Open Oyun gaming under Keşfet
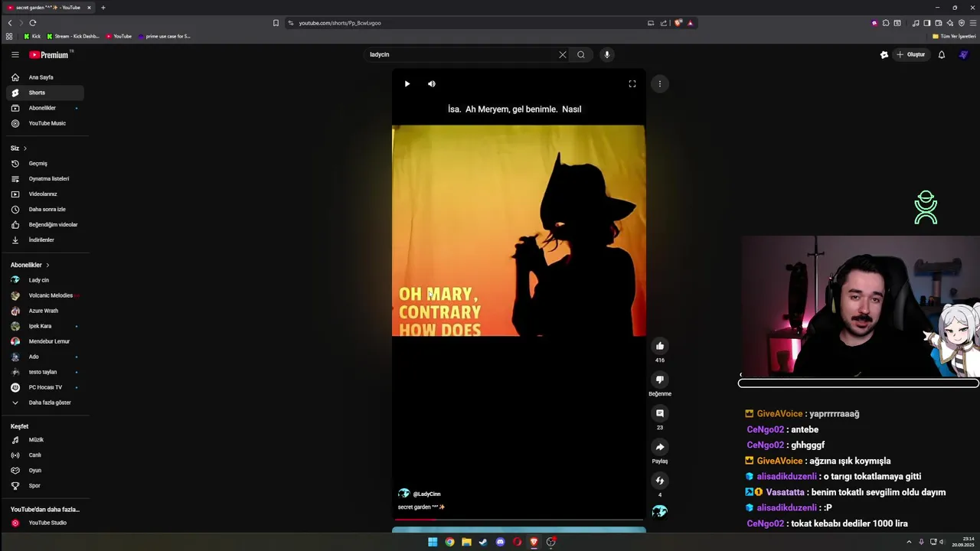Viewport: 980px width, 551px height. coord(44,471)
